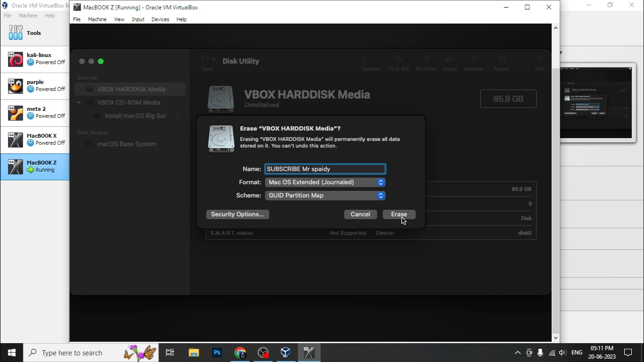Open VirtualBox Manager taskbar icon
This screenshot has height=362, width=644.
[286, 353]
